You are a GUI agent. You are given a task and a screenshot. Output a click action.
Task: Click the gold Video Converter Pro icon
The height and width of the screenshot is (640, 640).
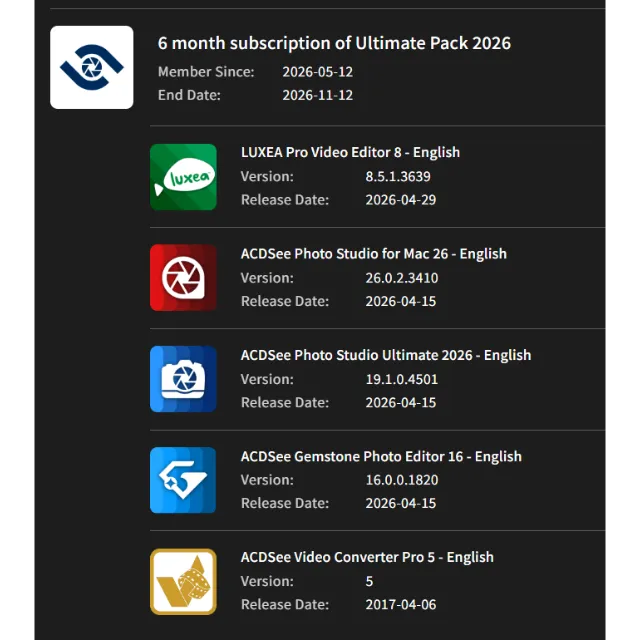click(x=183, y=582)
